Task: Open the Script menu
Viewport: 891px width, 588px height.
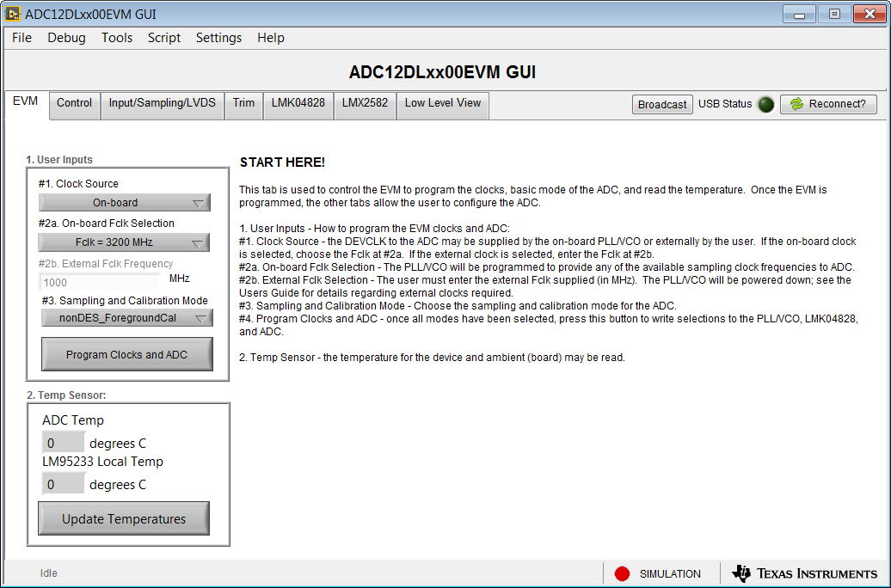Action: click(x=163, y=38)
